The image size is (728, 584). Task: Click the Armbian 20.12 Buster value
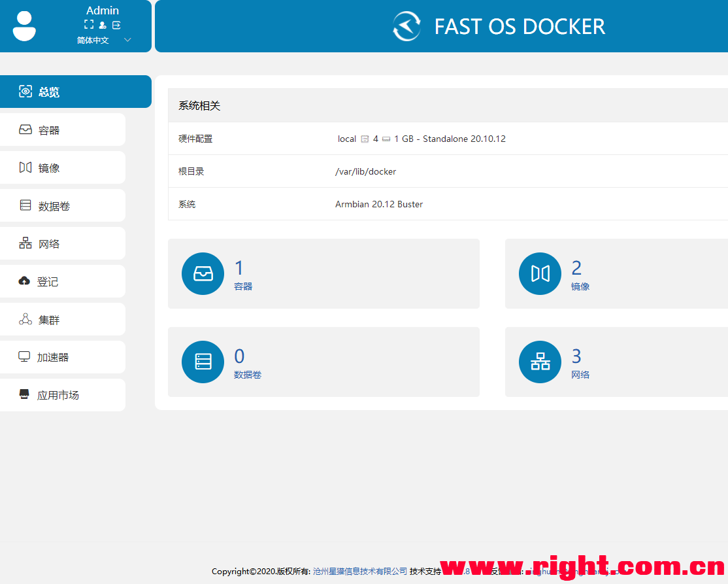[x=379, y=205]
